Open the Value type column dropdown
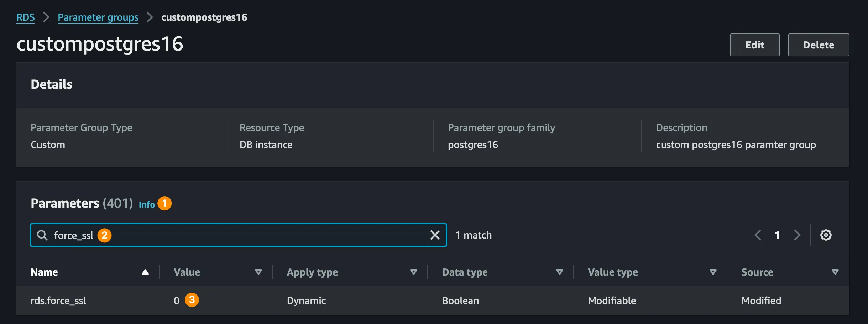 pos(713,272)
